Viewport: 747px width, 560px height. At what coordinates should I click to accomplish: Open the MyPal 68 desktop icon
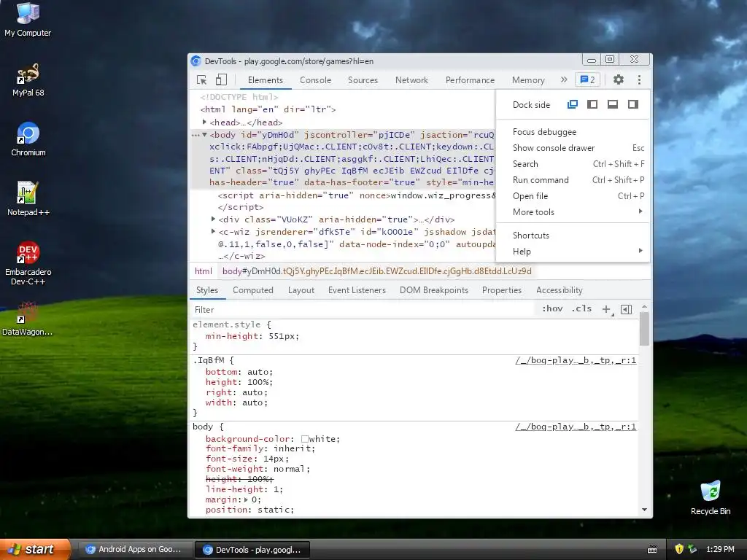click(x=28, y=79)
